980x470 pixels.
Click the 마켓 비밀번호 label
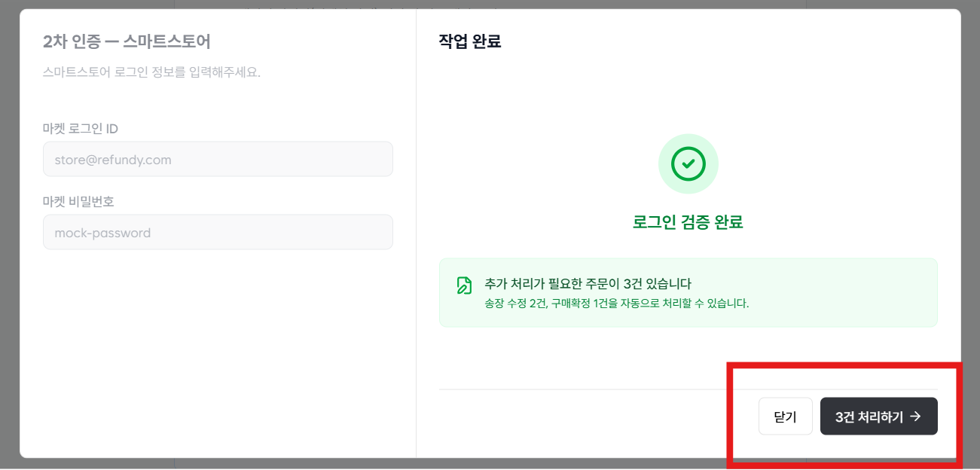tap(78, 201)
